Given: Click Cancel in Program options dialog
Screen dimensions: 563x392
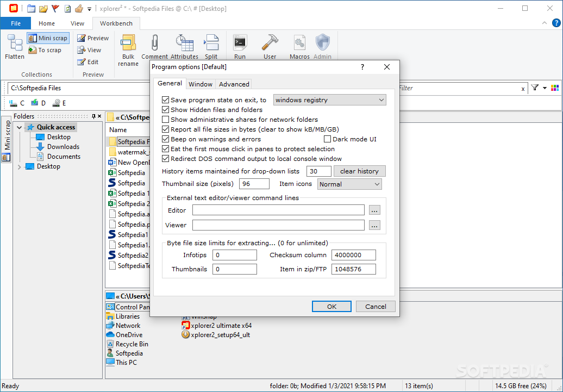Looking at the screenshot, I should [x=376, y=307].
